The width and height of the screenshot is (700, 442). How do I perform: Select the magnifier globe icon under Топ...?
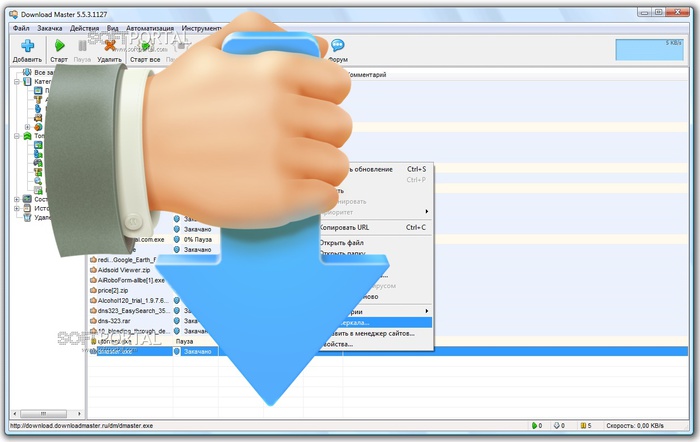[x=38, y=181]
